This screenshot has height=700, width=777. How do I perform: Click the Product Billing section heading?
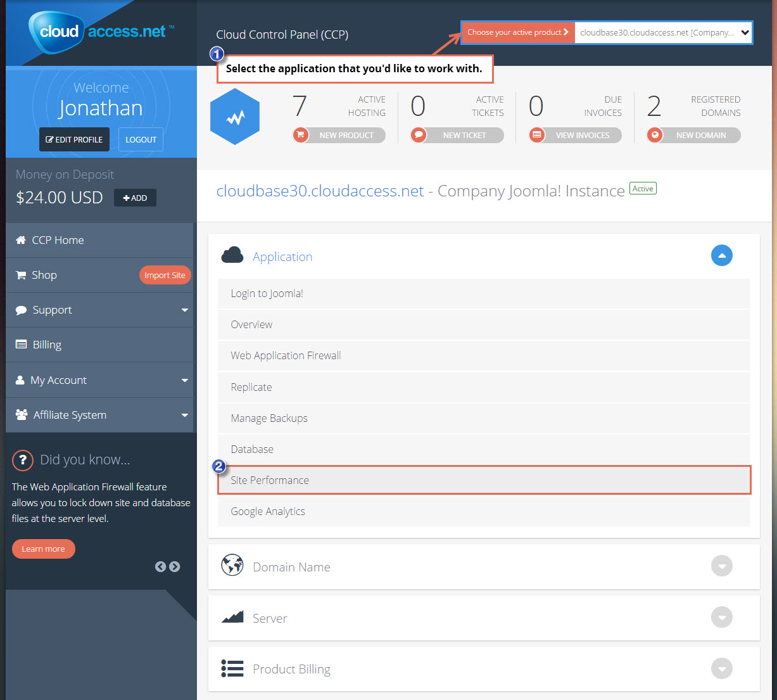pos(291,669)
